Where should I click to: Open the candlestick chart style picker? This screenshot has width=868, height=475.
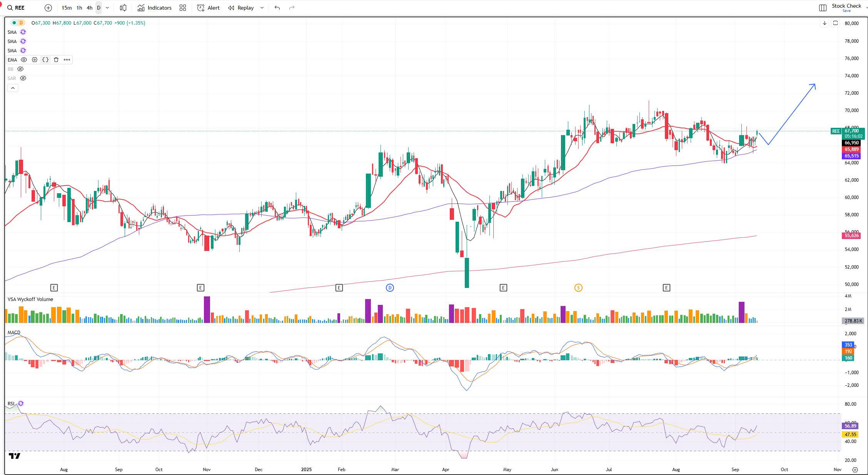click(x=123, y=8)
